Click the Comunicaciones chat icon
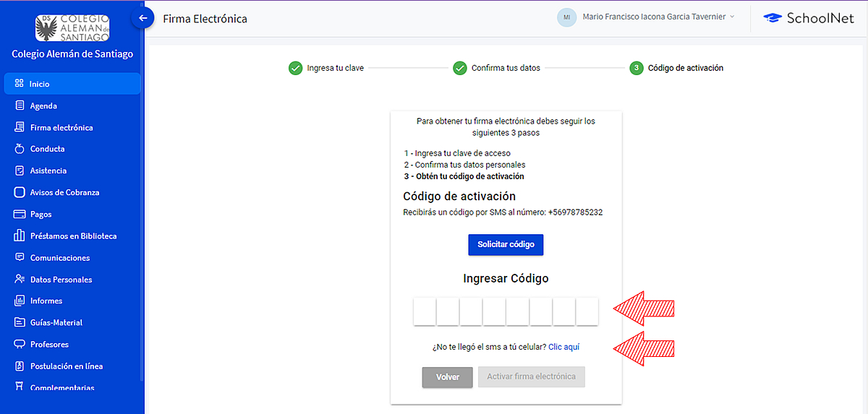Viewport: 868px width, 414px height. (20, 257)
